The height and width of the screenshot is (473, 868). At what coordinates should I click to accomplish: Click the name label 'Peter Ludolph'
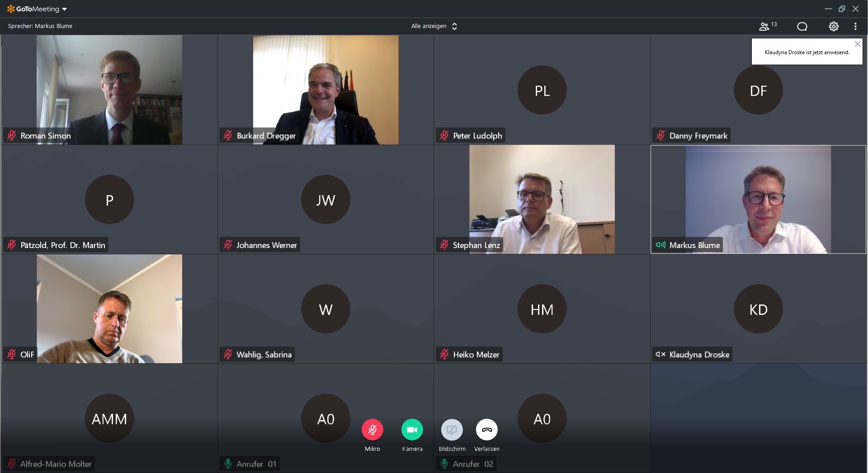477,136
